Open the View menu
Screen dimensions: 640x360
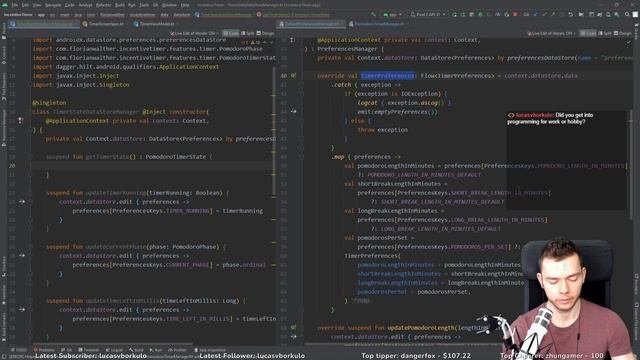coord(37,5)
